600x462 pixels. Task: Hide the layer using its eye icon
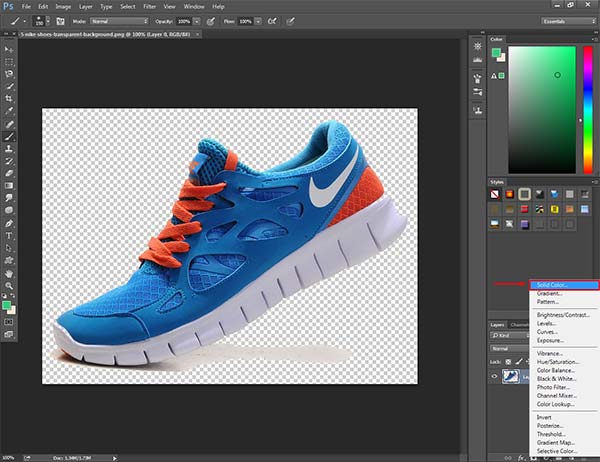point(494,376)
